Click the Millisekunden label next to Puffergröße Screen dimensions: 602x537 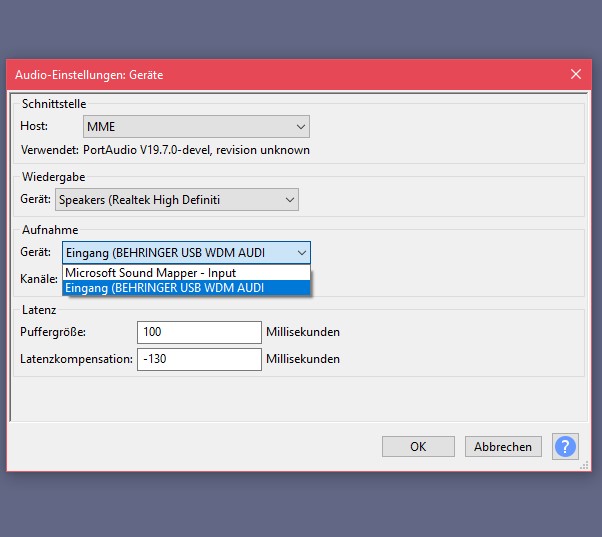[x=303, y=332]
